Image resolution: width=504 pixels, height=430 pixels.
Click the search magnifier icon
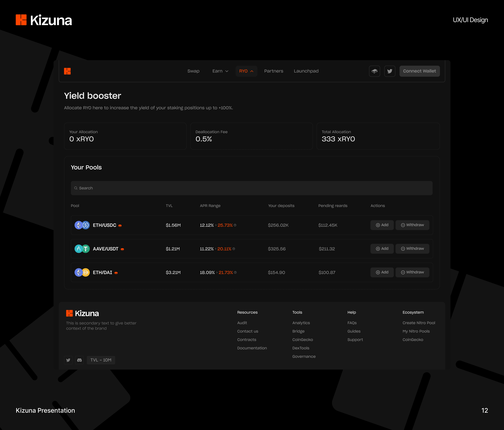(x=76, y=188)
